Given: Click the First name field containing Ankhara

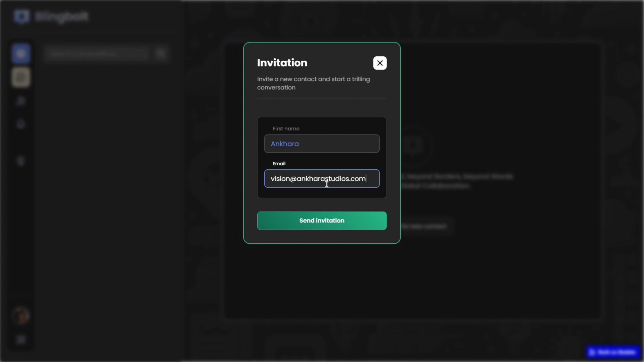Looking at the screenshot, I should click(322, 144).
